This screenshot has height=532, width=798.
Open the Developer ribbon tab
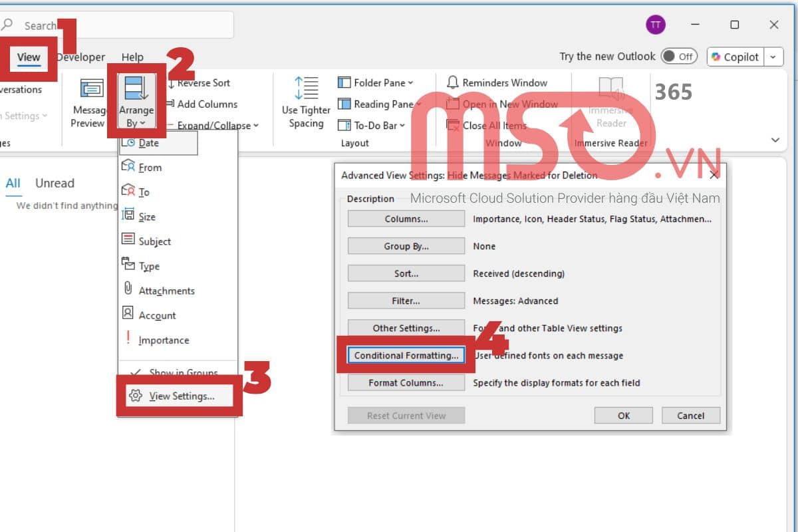81,57
